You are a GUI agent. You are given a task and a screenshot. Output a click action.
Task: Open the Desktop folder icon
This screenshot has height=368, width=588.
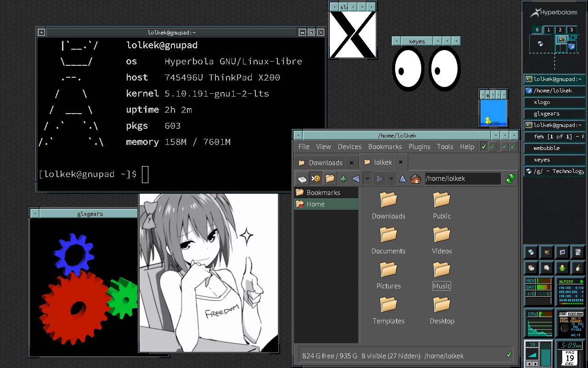click(442, 305)
